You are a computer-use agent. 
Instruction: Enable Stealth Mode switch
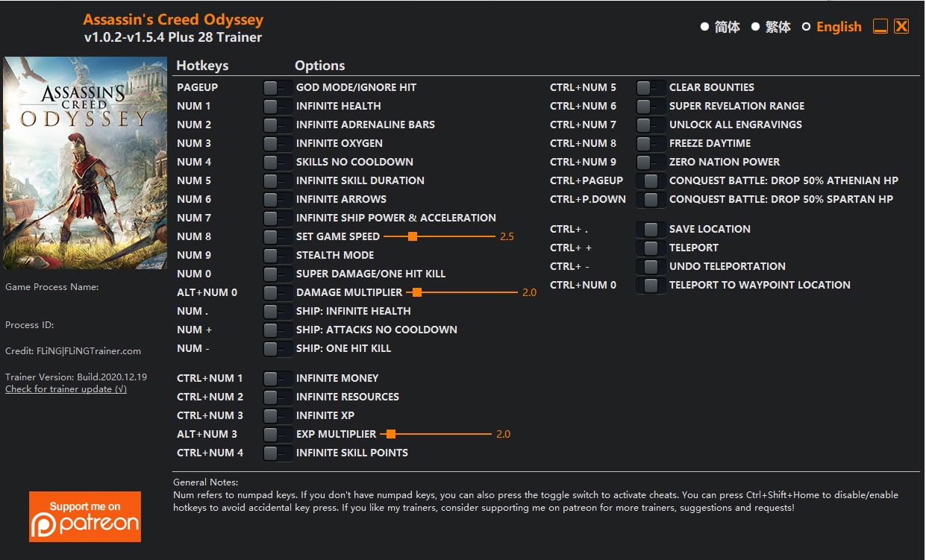[x=278, y=255]
